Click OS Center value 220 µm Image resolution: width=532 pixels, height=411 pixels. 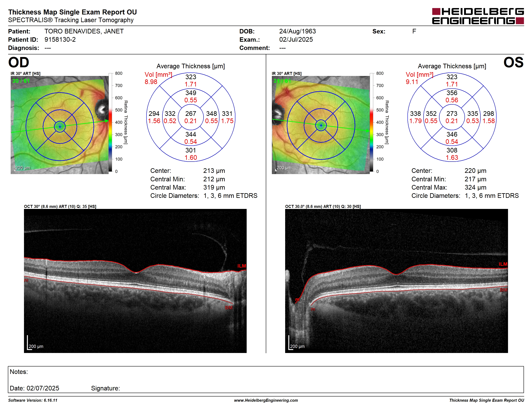(475, 171)
